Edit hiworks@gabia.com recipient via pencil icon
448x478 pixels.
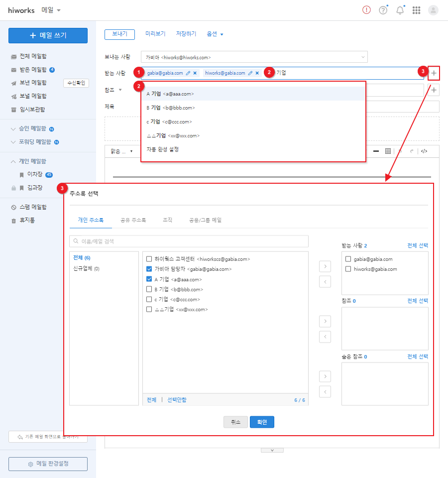tap(250, 73)
